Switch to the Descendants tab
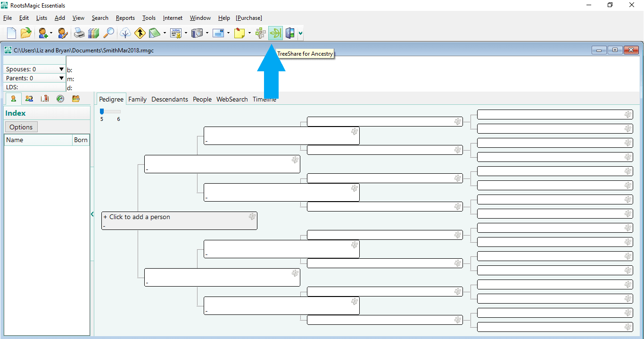The height and width of the screenshot is (339, 644). [170, 99]
